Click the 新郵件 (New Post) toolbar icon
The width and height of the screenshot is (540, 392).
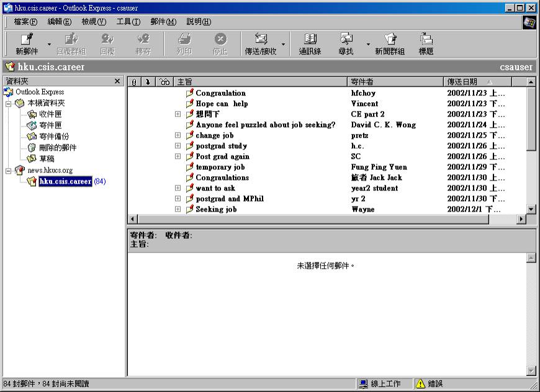coord(27,39)
